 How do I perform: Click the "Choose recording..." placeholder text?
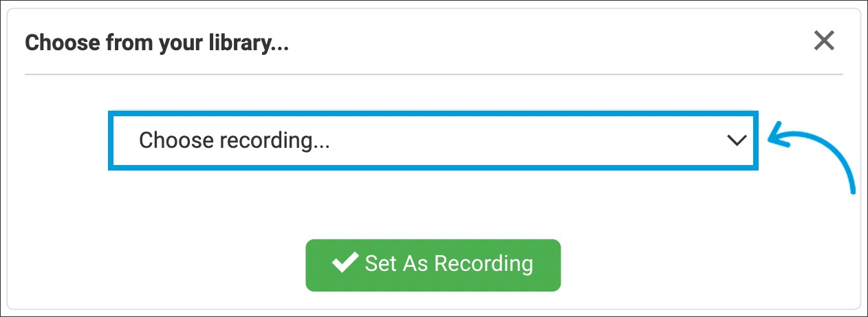[x=235, y=140]
